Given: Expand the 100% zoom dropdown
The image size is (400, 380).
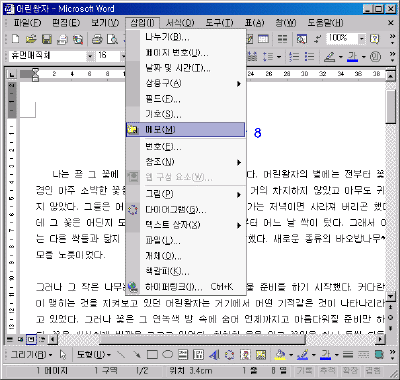Looking at the screenshot, I should point(362,39).
